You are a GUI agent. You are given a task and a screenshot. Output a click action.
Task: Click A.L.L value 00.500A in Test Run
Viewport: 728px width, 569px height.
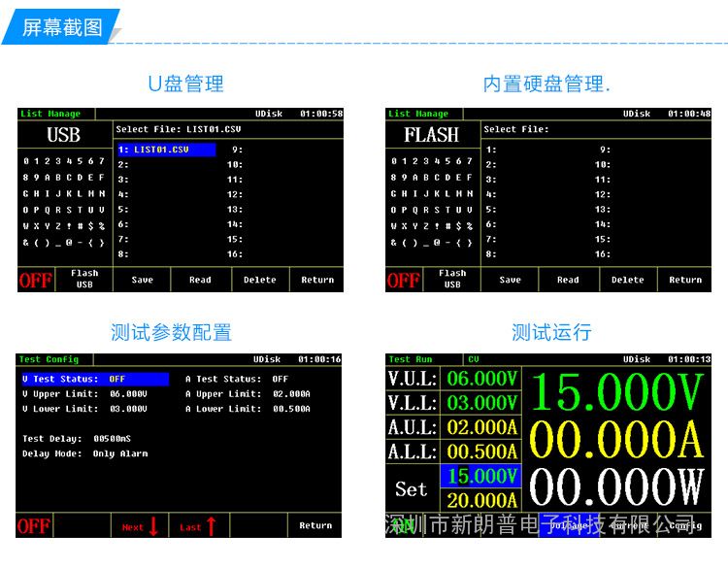click(x=481, y=452)
